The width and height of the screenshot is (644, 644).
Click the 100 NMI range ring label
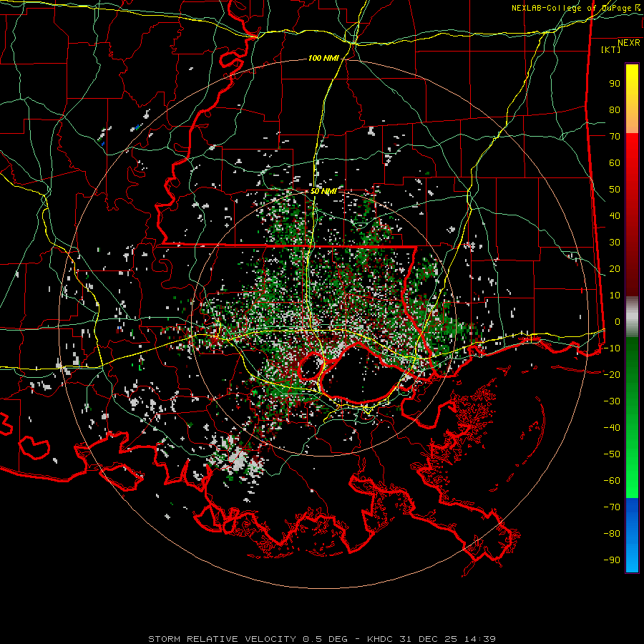coord(323,59)
